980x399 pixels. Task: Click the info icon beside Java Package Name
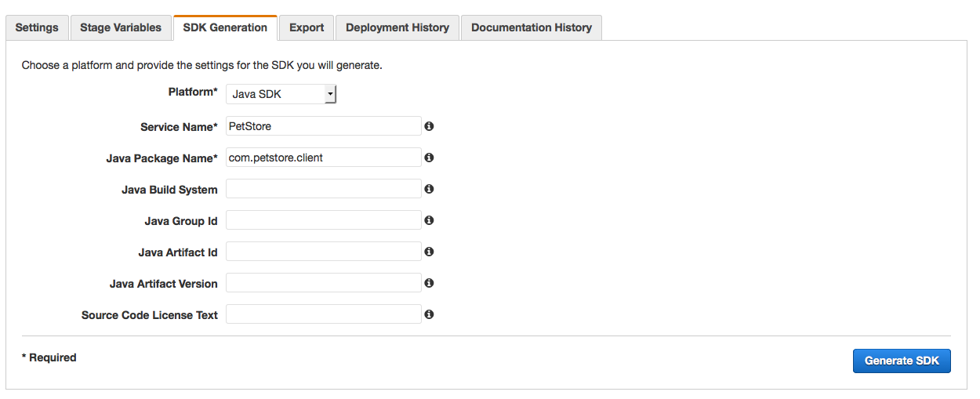(x=429, y=158)
